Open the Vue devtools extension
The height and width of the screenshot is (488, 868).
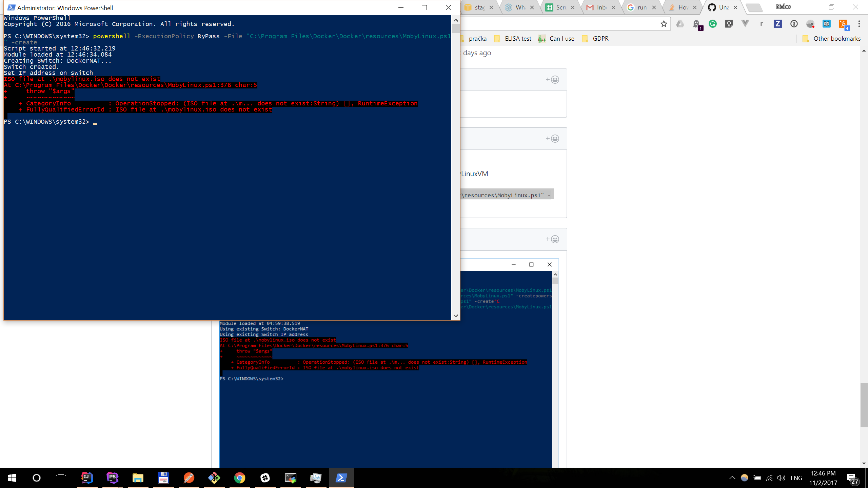coord(746,24)
